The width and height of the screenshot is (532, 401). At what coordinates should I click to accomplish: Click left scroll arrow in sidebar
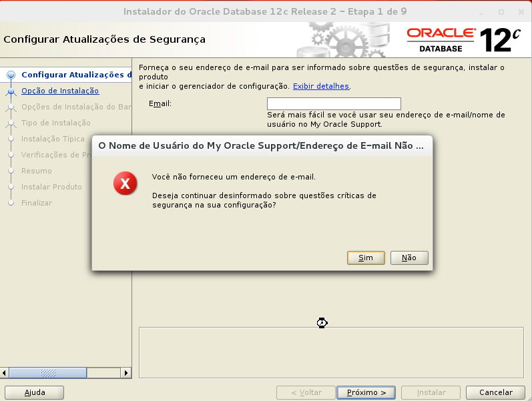point(4,373)
